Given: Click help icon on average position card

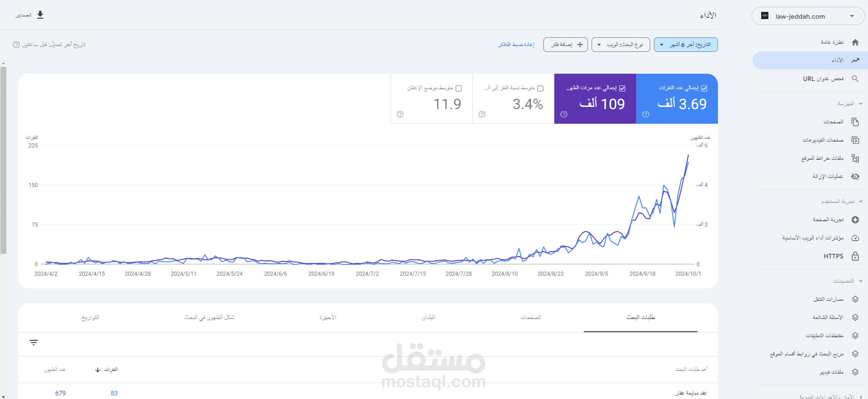Looking at the screenshot, I should pyautogui.click(x=400, y=114).
